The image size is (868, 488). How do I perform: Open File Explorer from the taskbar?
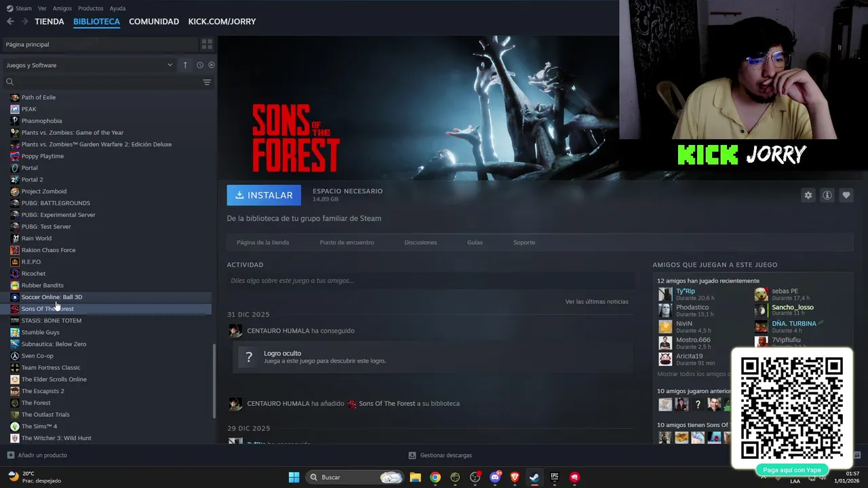point(416,477)
